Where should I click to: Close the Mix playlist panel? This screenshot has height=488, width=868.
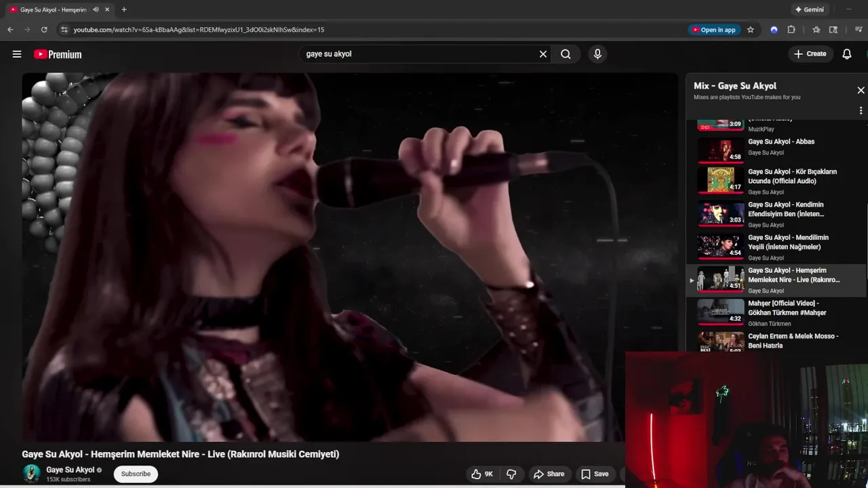click(861, 90)
